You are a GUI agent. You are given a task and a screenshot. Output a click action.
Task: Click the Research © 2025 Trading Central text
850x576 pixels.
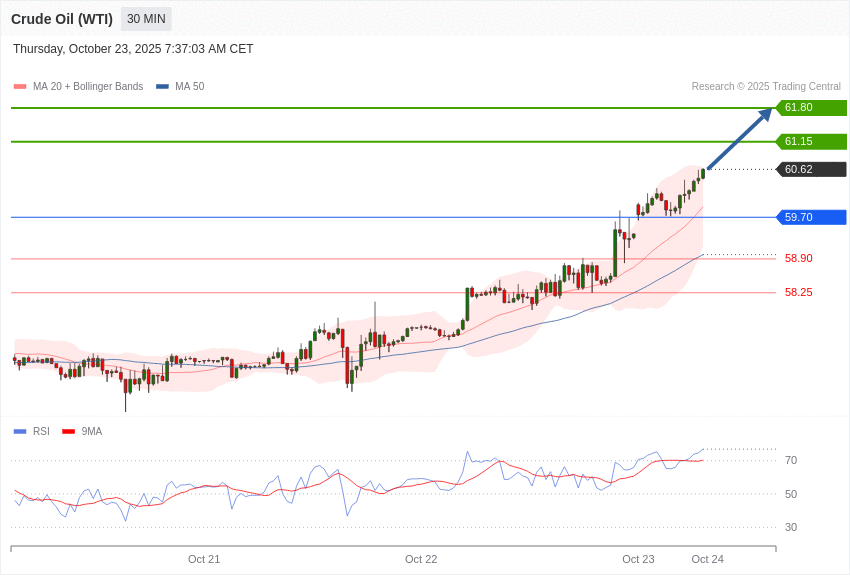coord(766,87)
